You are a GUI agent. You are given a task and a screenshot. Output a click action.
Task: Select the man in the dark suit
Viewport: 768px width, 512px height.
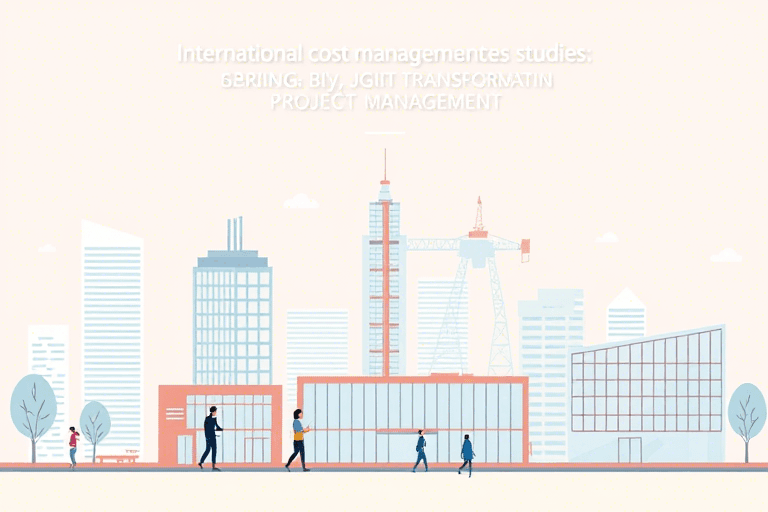click(x=211, y=438)
